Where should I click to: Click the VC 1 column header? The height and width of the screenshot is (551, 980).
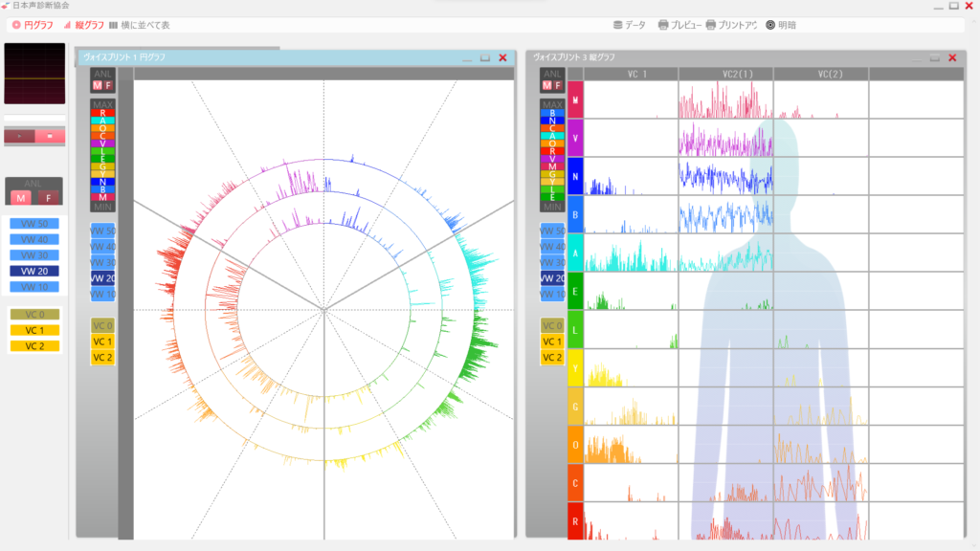tap(632, 74)
